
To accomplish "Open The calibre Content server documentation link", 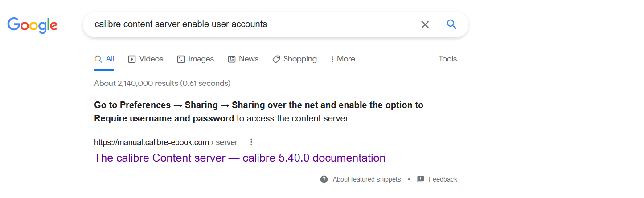I will 240,158.
